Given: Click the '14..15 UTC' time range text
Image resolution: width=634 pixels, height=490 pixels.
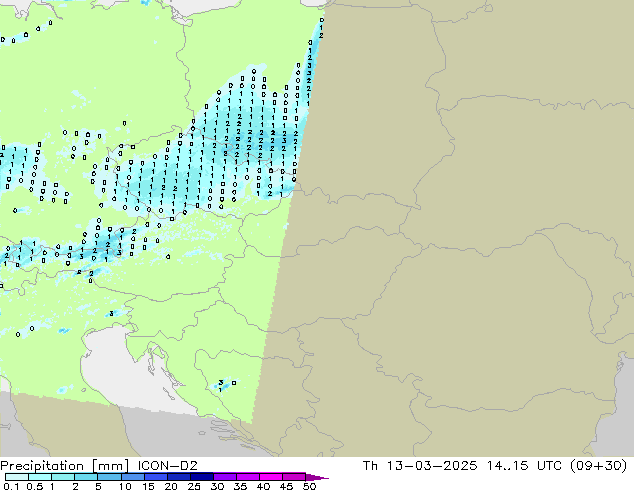Looking at the screenshot, I should 524,466.
